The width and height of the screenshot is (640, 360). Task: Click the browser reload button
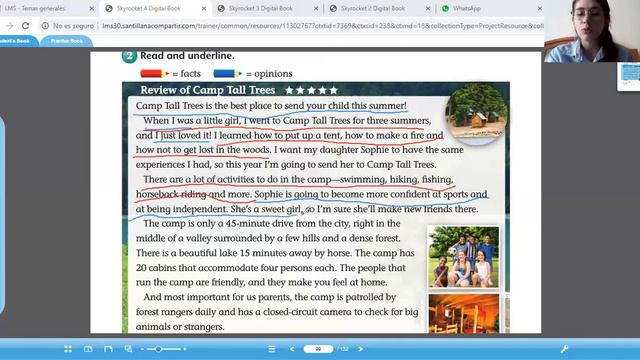tap(25, 26)
